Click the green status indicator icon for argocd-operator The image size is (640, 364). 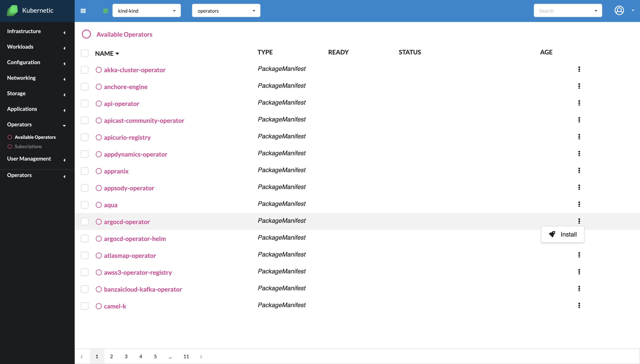coord(98,221)
